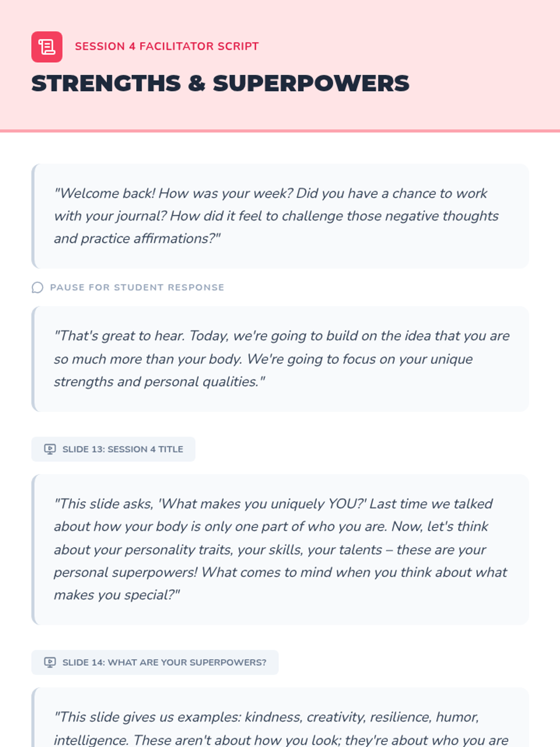
Task: Click the line ending with practice affirmations
Action: tap(137, 239)
